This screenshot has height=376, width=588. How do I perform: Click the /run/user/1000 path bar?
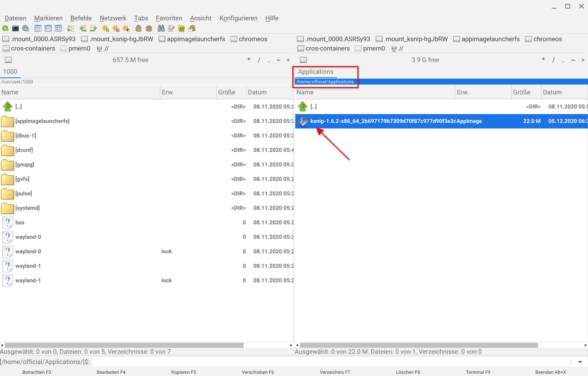pyautogui.click(x=146, y=82)
